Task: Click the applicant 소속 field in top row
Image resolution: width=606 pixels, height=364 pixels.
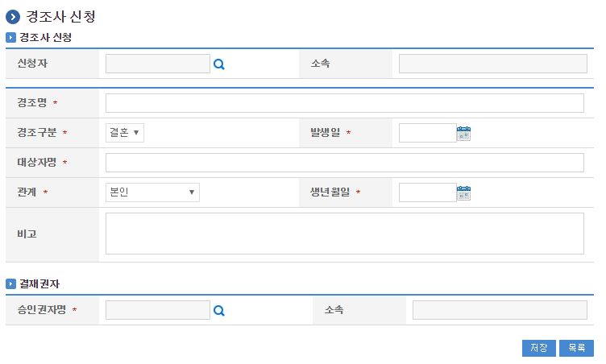Action: coord(492,64)
